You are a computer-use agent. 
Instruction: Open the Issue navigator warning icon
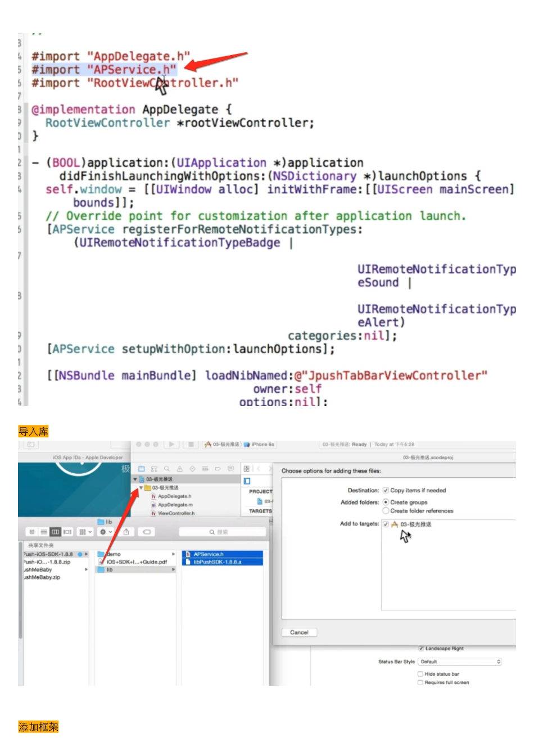tap(180, 468)
